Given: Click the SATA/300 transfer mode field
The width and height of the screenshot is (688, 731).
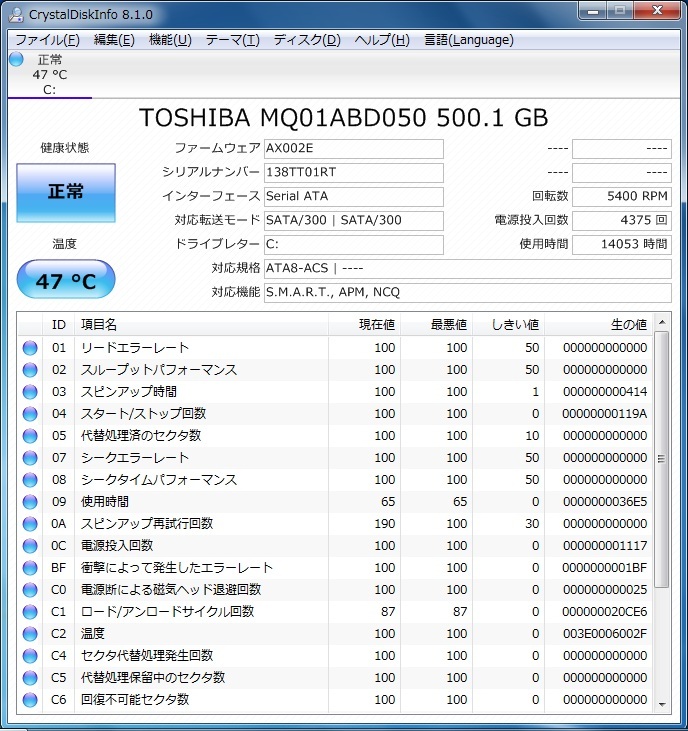Looking at the screenshot, I should tap(354, 221).
